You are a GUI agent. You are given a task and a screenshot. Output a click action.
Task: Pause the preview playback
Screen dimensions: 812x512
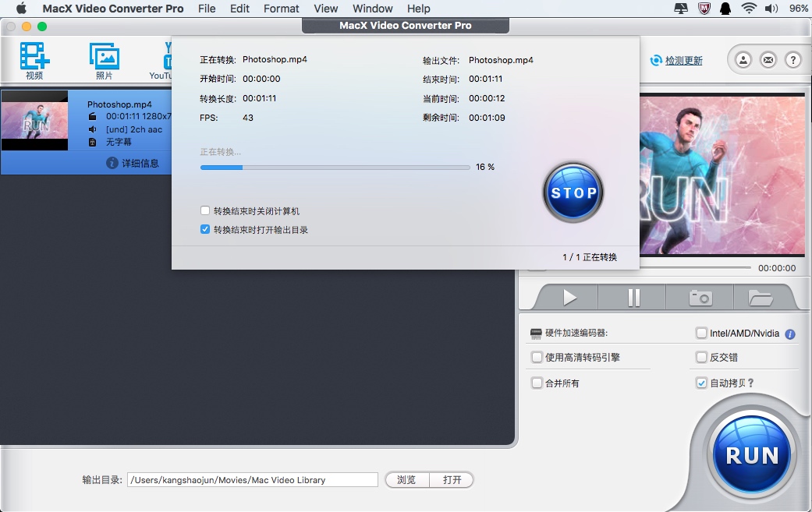coord(633,298)
